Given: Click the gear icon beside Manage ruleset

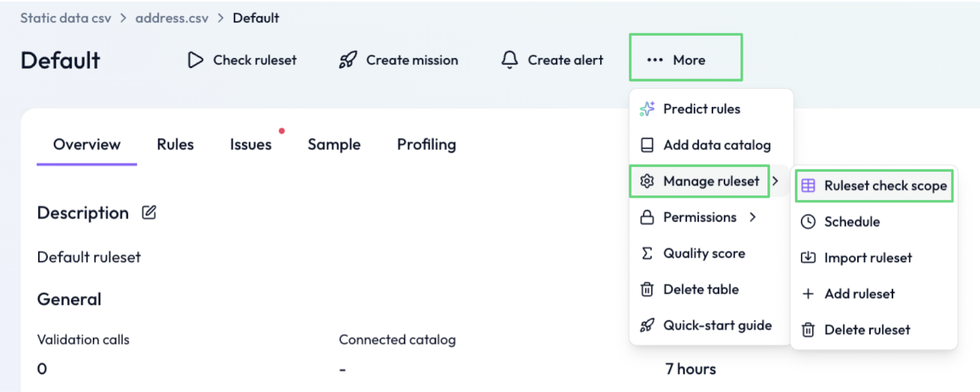Looking at the screenshot, I should pyautogui.click(x=647, y=181).
